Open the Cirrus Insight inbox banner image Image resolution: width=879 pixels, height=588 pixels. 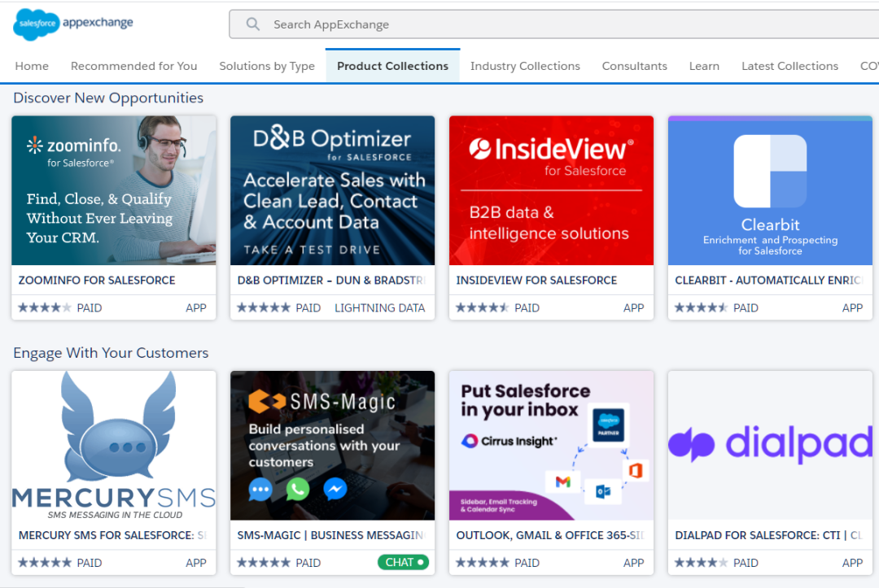[x=551, y=445]
